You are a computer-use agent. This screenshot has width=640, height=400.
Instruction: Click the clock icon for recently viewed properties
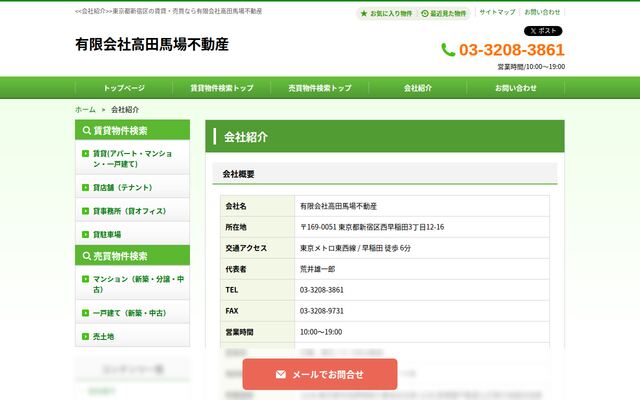coord(424,13)
